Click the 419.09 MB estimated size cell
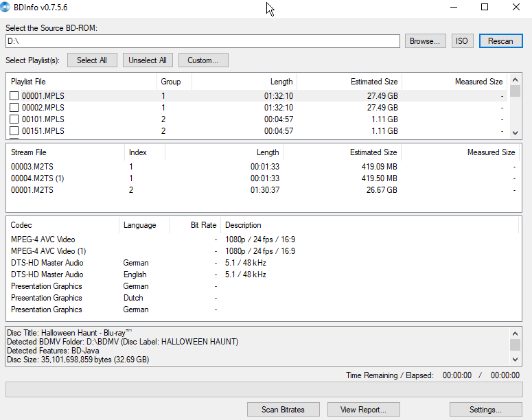The image size is (532, 420). coord(380,167)
